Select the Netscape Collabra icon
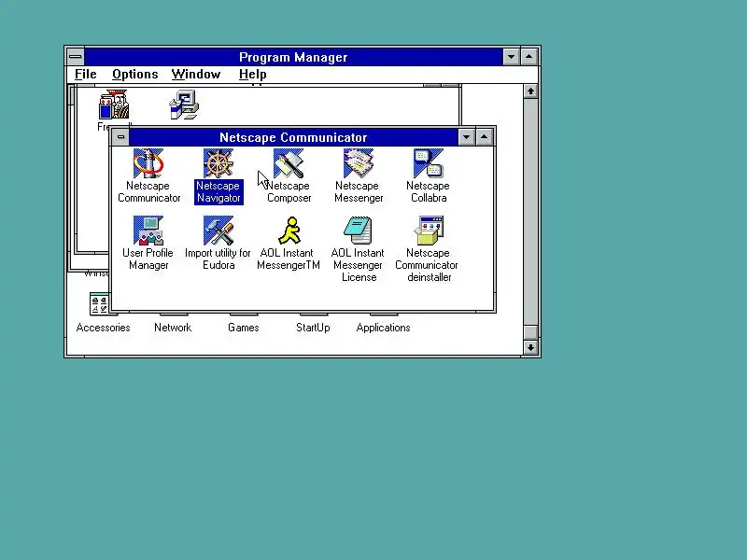 point(429,163)
